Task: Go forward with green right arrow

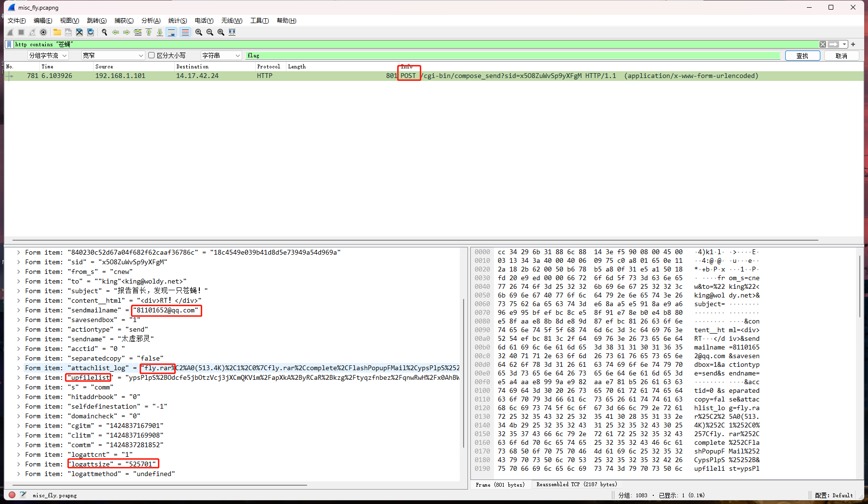Action: point(127,32)
